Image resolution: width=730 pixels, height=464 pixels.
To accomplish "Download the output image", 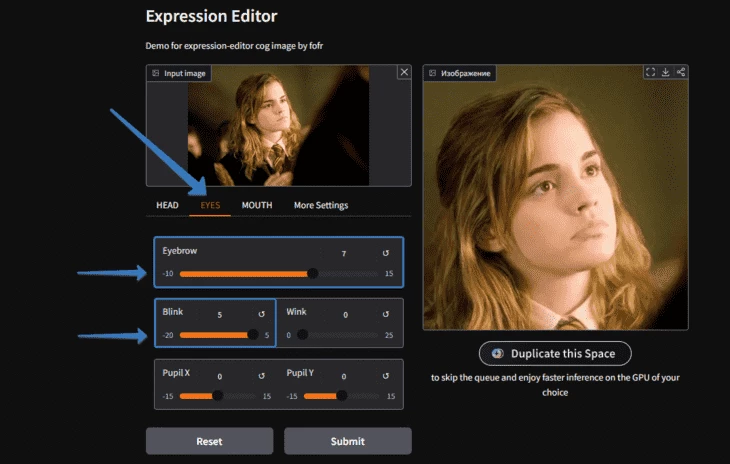I will click(x=666, y=72).
